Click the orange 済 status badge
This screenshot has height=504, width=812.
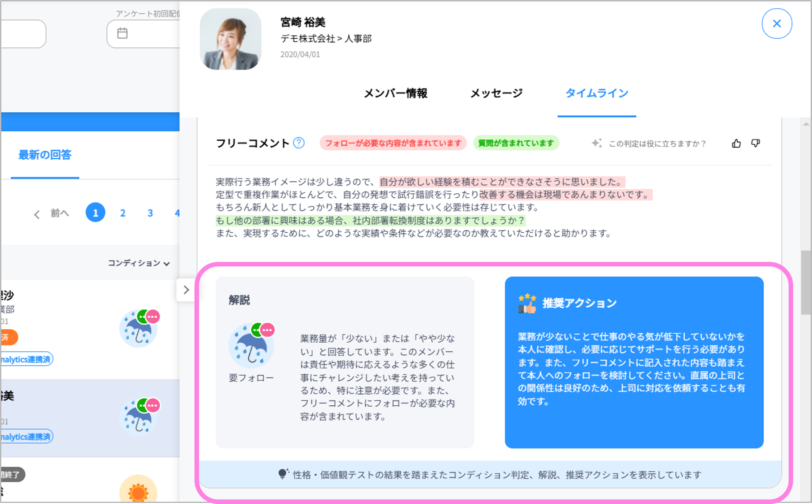click(x=9, y=337)
